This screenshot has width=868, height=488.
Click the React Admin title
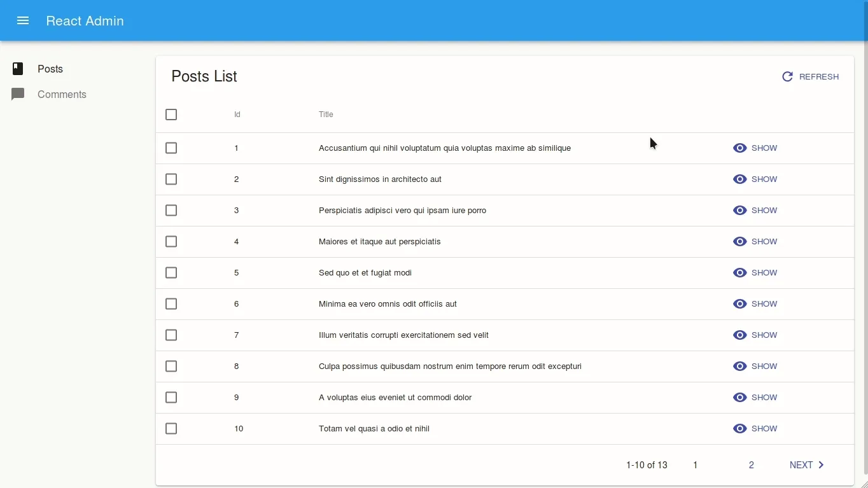(85, 21)
